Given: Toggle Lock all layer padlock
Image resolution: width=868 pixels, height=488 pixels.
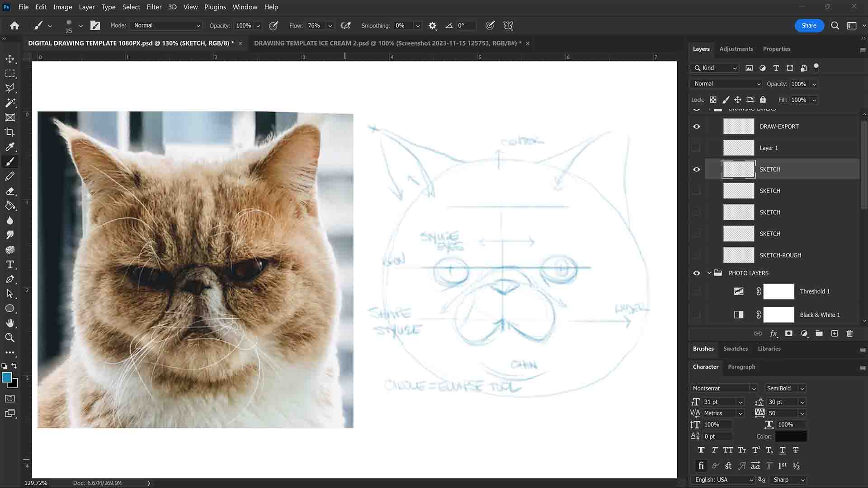Looking at the screenshot, I should (x=763, y=100).
